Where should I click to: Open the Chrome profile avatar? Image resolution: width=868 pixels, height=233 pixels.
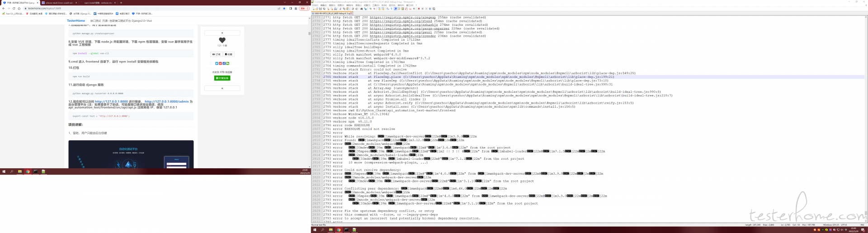296,8
